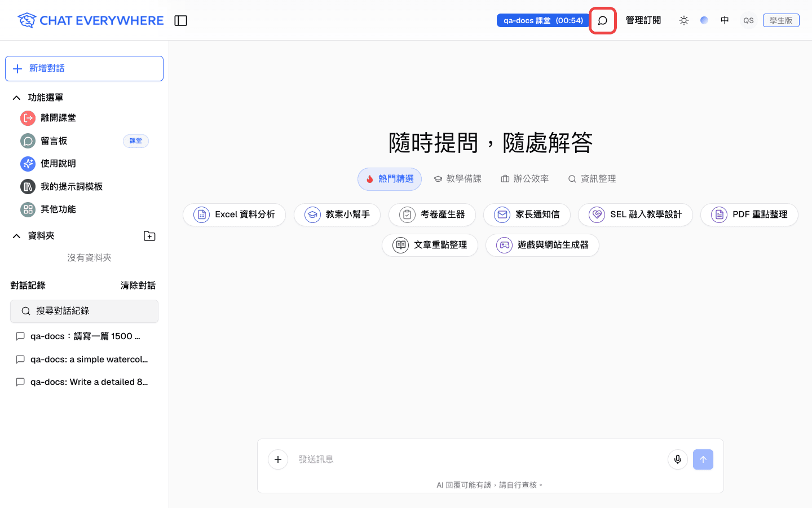Click the CHAT EVERYWHERE logo
Image resolution: width=812 pixels, height=508 pixels.
pyautogui.click(x=90, y=20)
